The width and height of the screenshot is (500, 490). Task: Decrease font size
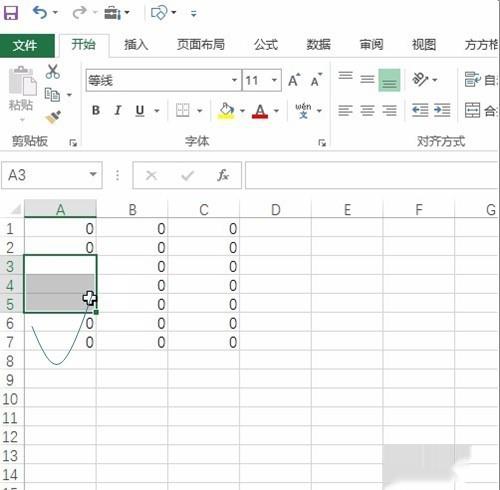[316, 80]
